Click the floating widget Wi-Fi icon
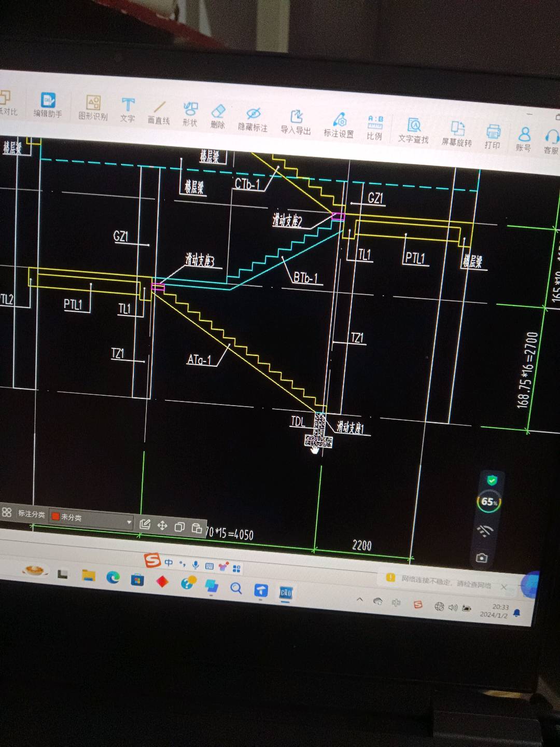 tap(485, 531)
